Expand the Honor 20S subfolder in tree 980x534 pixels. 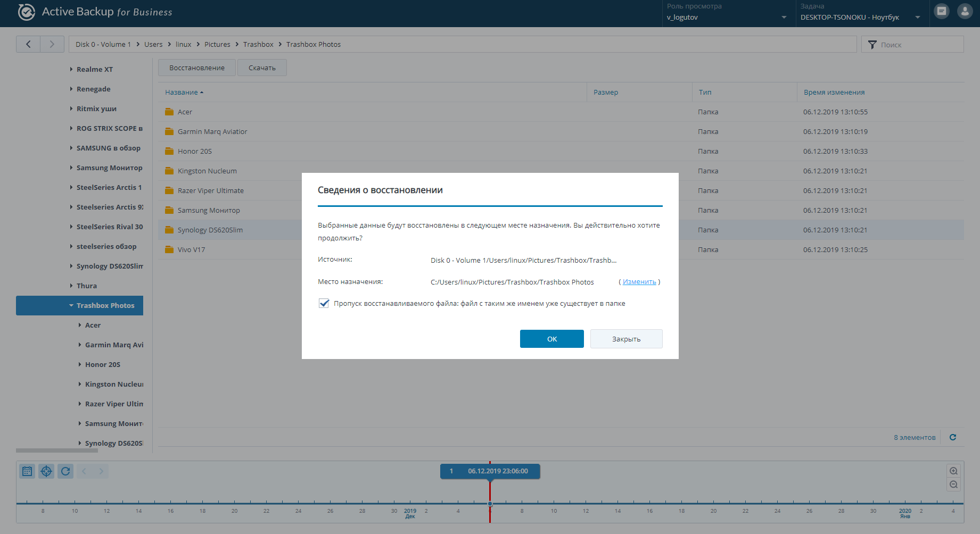click(80, 364)
